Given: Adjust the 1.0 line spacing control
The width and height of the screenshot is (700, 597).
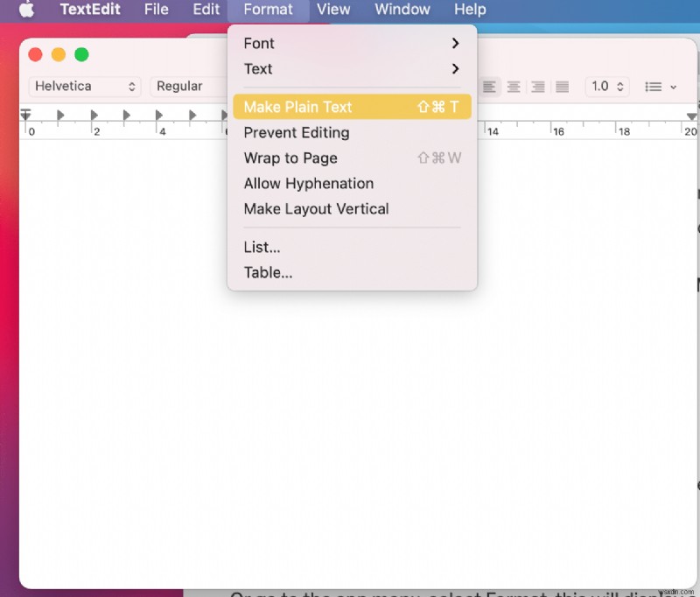Looking at the screenshot, I should point(607,87).
